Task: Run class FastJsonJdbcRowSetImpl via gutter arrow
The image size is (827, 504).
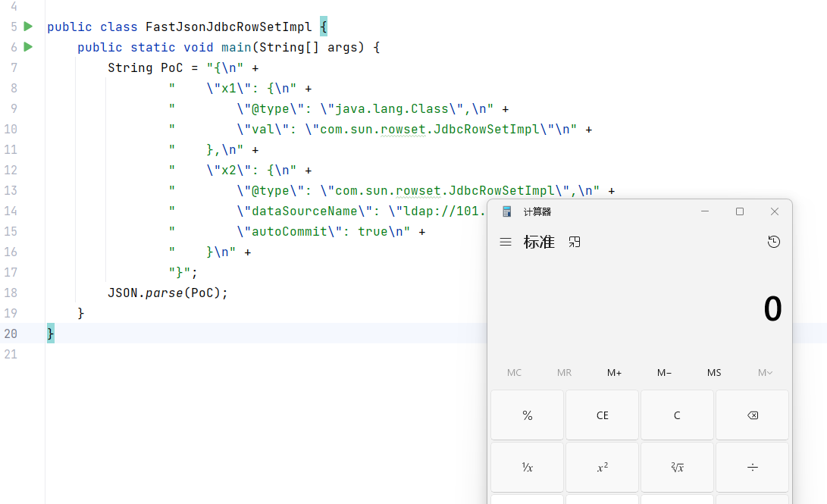Action: pos(29,27)
